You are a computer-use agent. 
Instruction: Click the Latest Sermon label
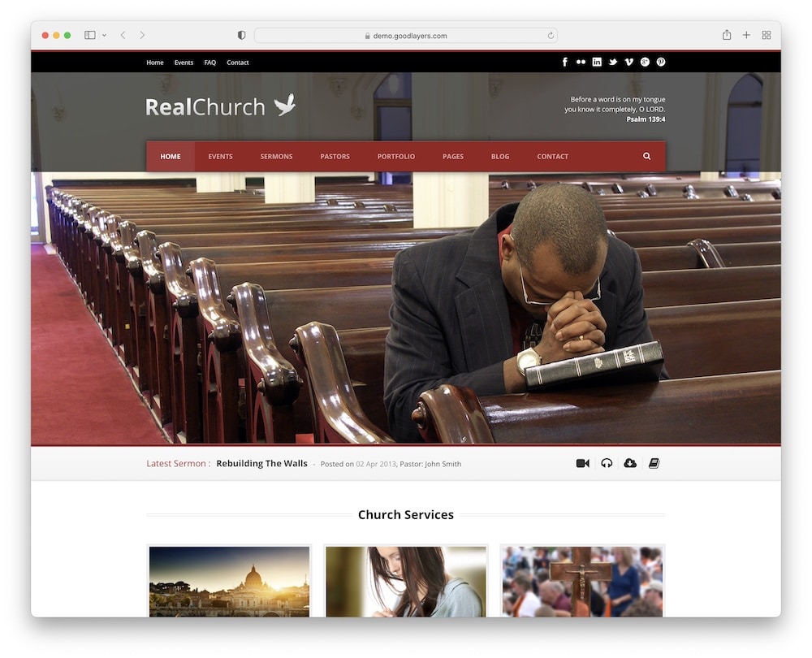pyautogui.click(x=178, y=463)
